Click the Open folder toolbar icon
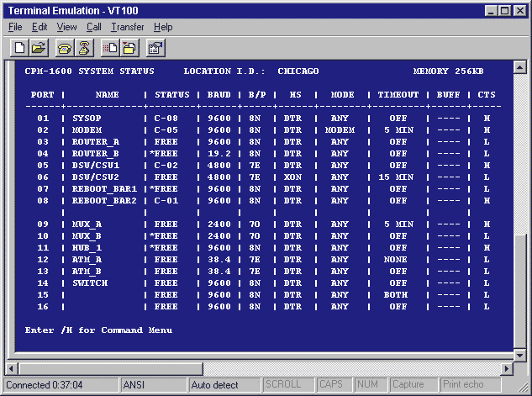Image resolution: width=532 pixels, height=396 pixels. coord(39,48)
